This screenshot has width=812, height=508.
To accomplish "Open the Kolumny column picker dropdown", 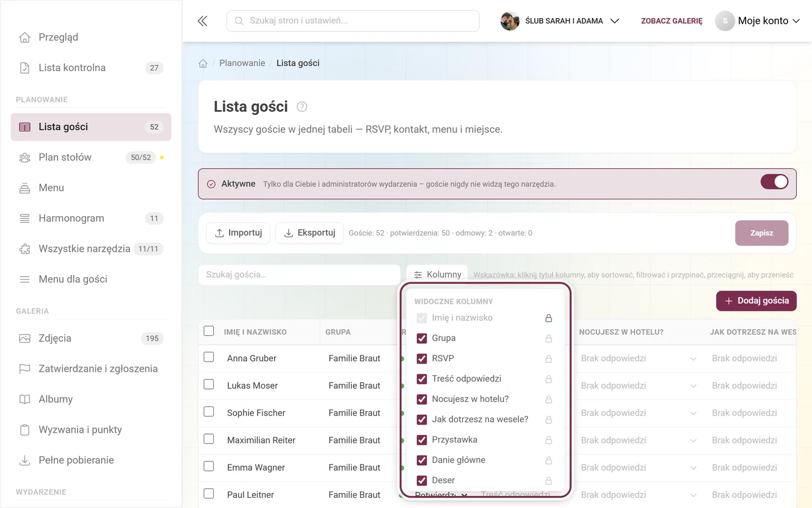I will (437, 275).
